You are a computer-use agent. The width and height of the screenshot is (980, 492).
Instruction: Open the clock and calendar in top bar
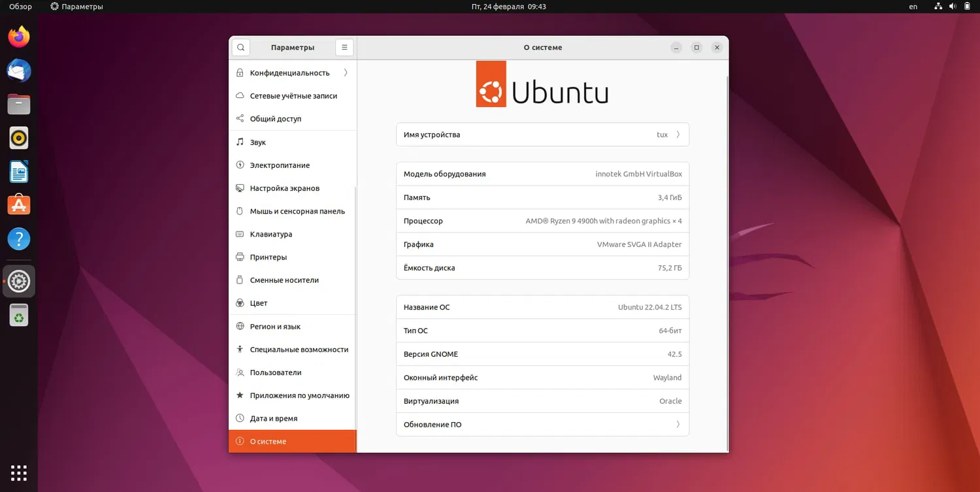pos(509,7)
